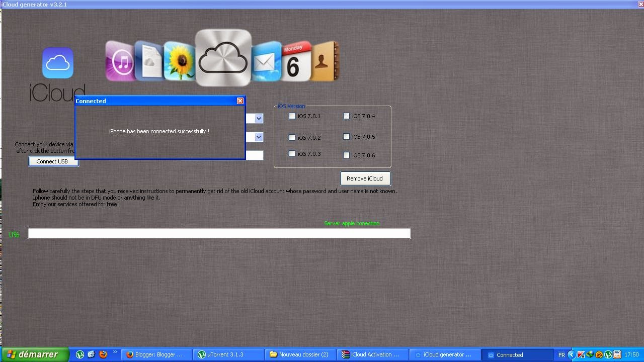Switch to the µTorrent 3.1.3 taskbar window
The height and width of the screenshot is (362, 644).
[x=229, y=354]
